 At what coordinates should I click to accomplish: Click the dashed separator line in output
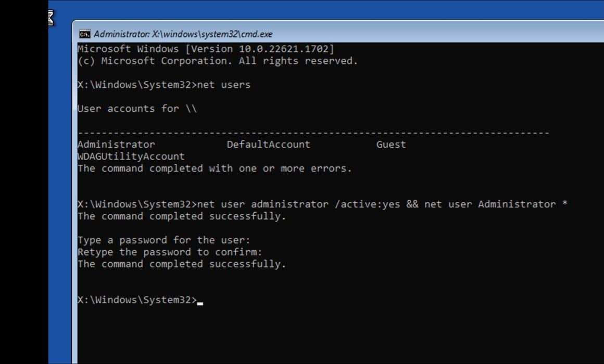click(312, 132)
